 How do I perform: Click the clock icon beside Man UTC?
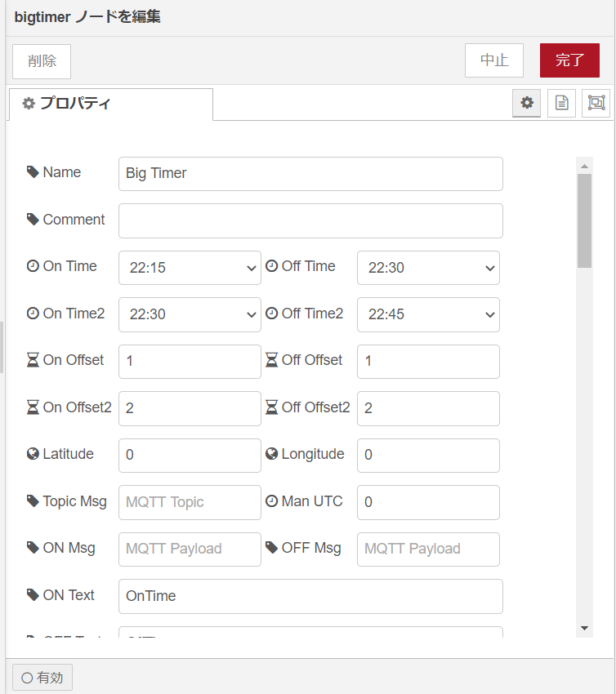click(x=271, y=501)
